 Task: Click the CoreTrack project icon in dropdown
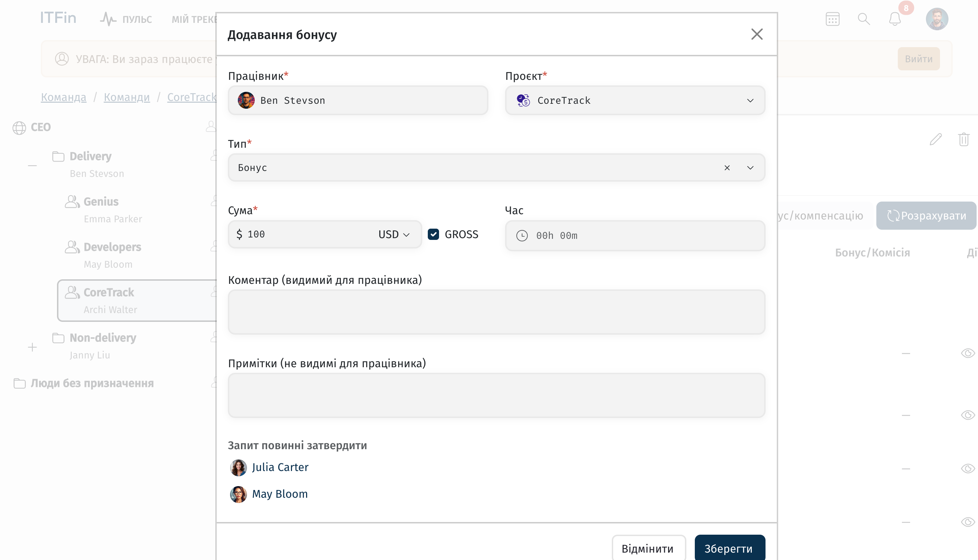coord(523,100)
